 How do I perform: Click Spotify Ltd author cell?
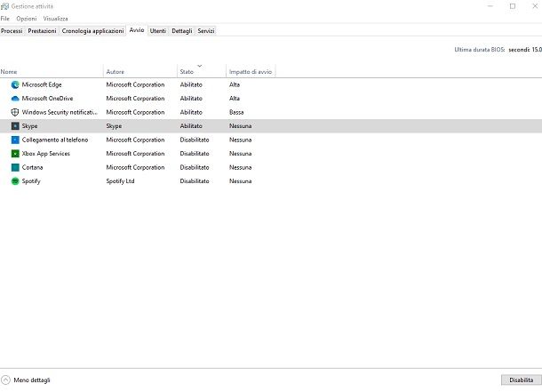[120, 181]
